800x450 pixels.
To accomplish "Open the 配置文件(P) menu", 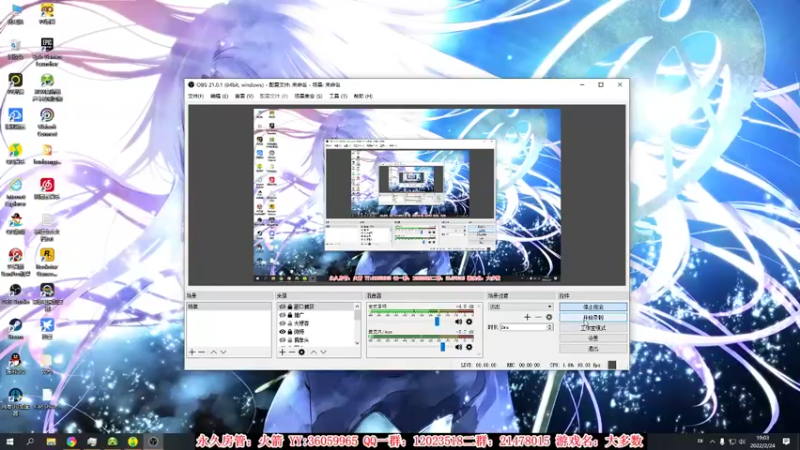I will pyautogui.click(x=273, y=96).
